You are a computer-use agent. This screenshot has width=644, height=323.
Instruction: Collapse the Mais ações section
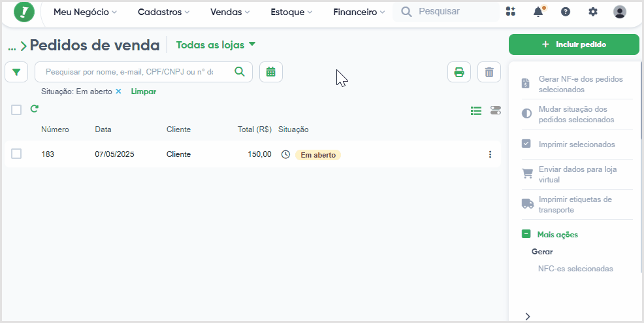click(x=526, y=234)
